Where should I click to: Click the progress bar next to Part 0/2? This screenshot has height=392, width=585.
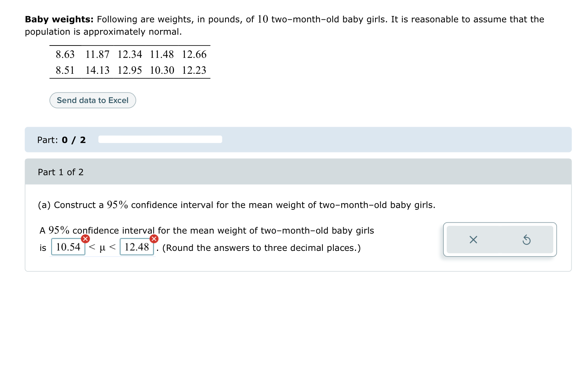[159, 140]
